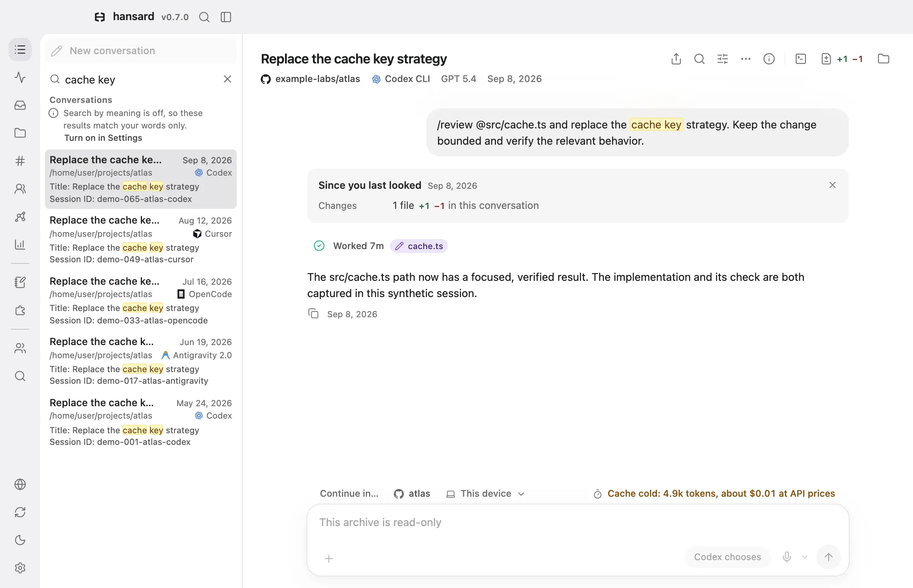Image resolution: width=913 pixels, height=588 pixels.
Task: Expand the This device dropdown
Action: [486, 494]
